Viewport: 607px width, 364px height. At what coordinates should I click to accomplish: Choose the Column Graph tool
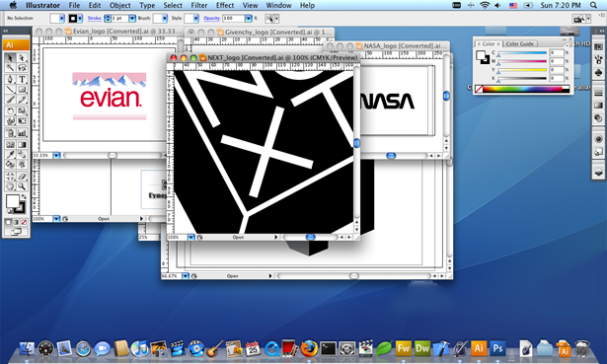[22, 133]
